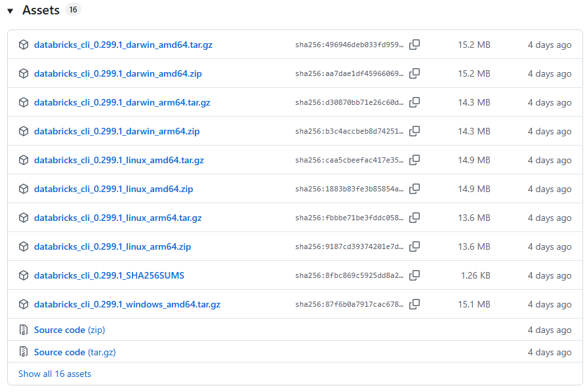Click package icon beside linux_amd64.tar.gz

(24, 160)
